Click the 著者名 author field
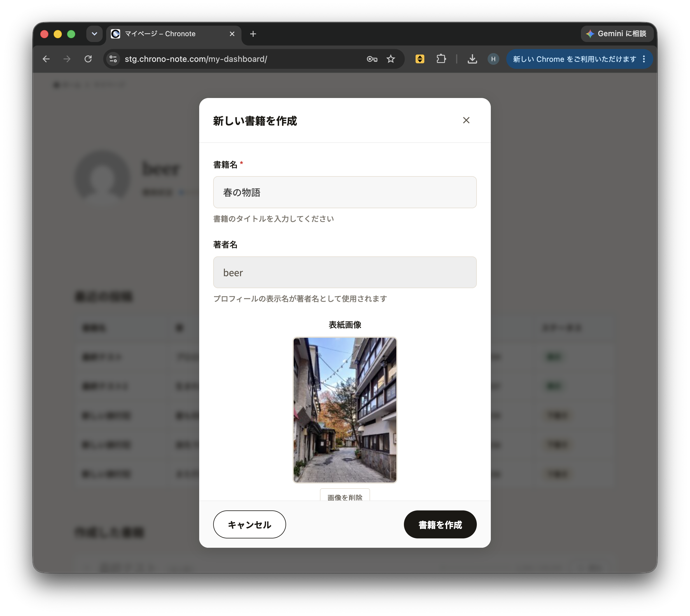The width and height of the screenshot is (690, 616). [344, 272]
